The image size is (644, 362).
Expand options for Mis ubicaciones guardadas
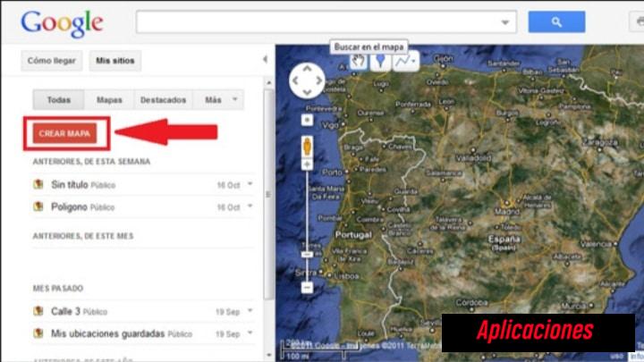click(x=250, y=333)
